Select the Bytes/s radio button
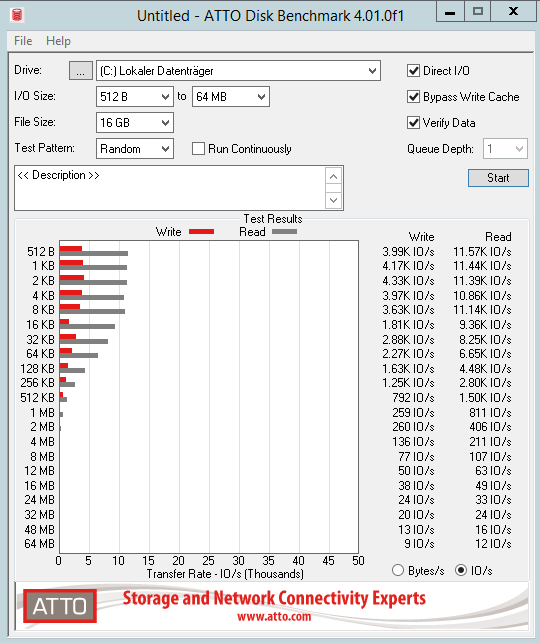This screenshot has width=540, height=643. click(398, 570)
